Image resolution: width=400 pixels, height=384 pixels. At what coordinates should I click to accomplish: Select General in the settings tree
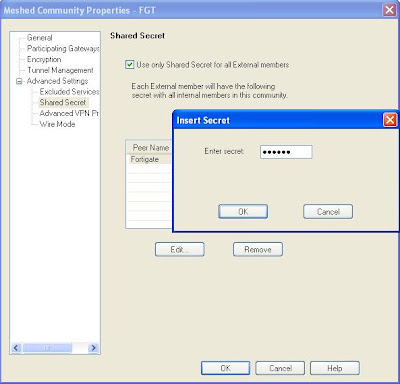click(39, 38)
